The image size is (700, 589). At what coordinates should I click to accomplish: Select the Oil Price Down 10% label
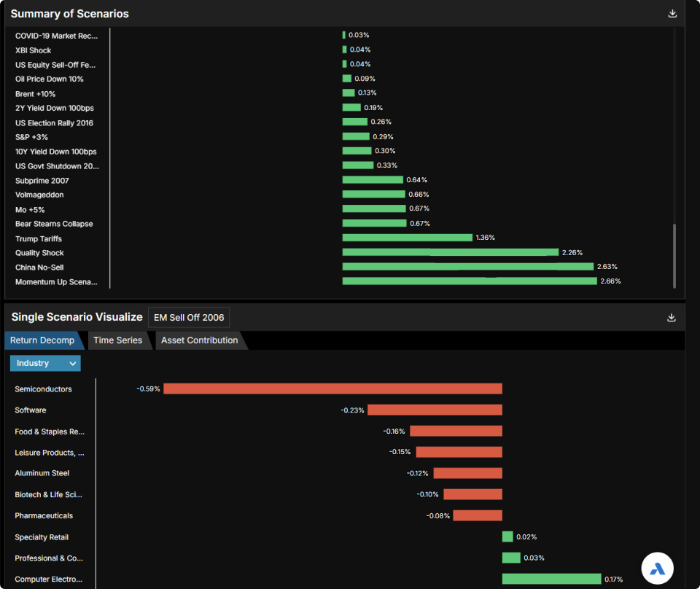click(49, 79)
